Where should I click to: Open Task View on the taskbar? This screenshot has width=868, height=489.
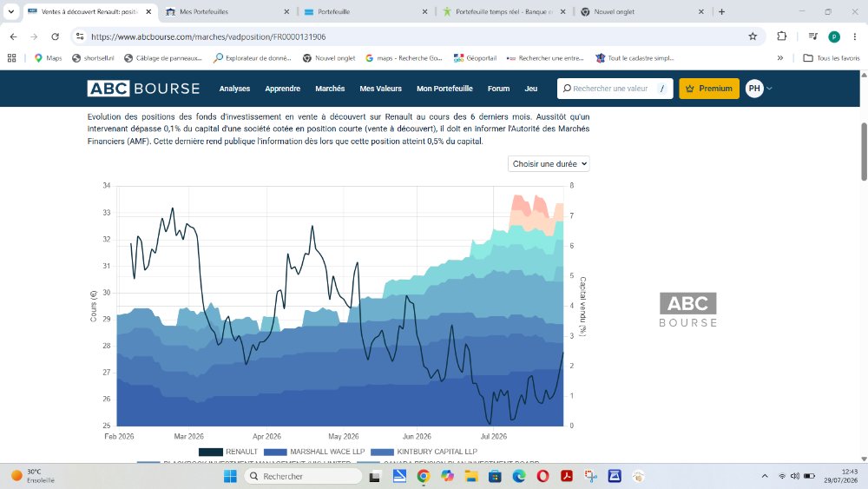click(x=375, y=476)
